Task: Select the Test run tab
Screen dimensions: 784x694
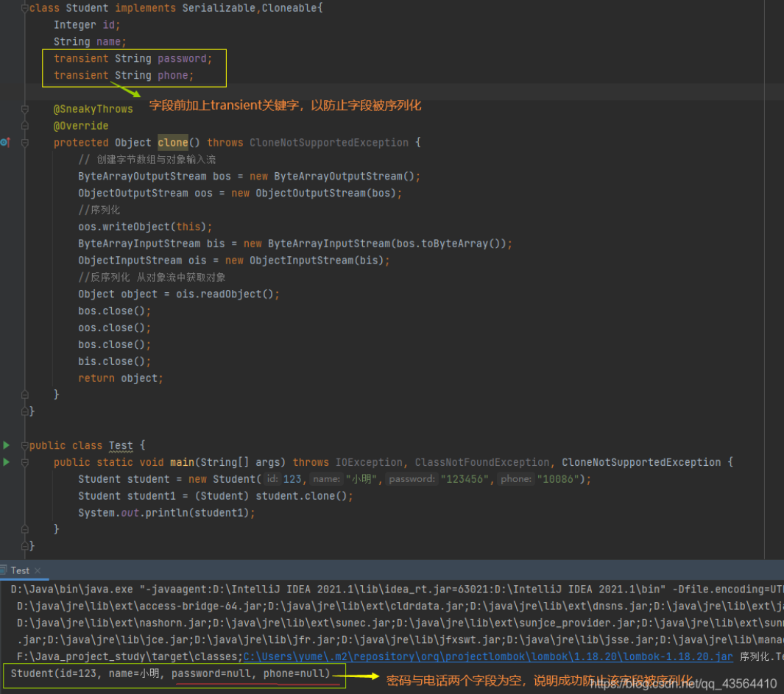Action: [19, 570]
